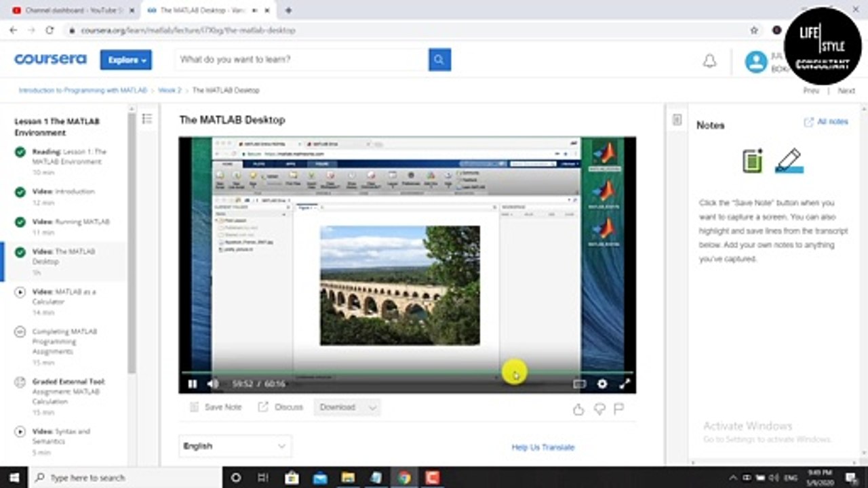
Task: Open a new Chrome tab
Action: (289, 10)
